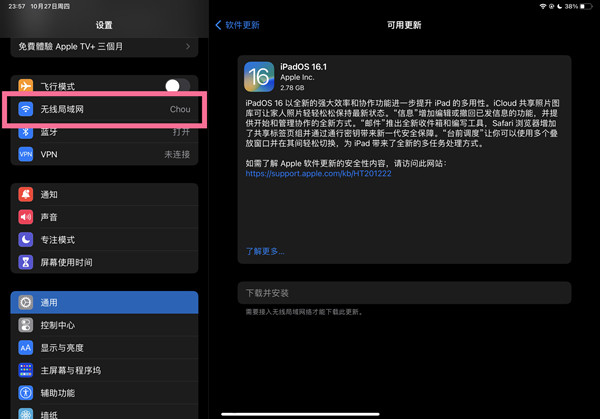Select the Focus (专注模式) settings row
This screenshot has height=419, width=600.
click(x=104, y=240)
